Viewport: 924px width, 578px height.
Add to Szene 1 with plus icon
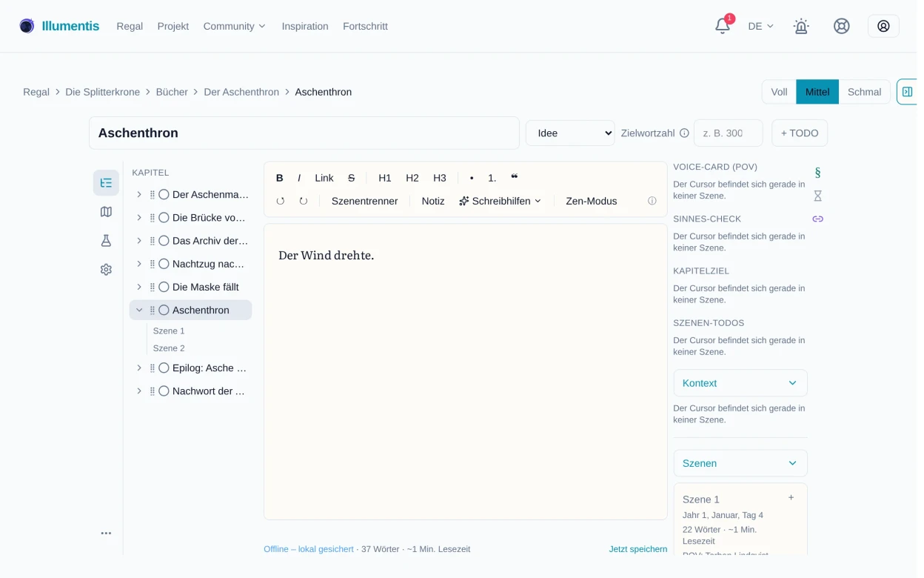(x=791, y=498)
